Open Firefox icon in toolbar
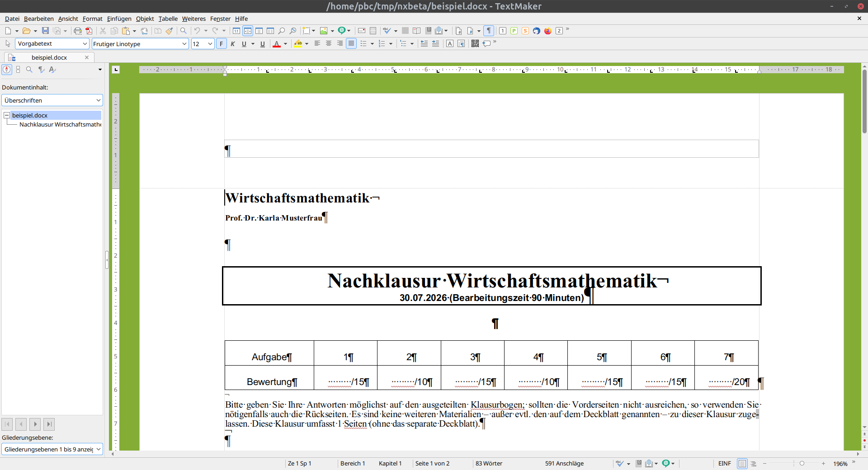This screenshot has width=868, height=470. (548, 31)
